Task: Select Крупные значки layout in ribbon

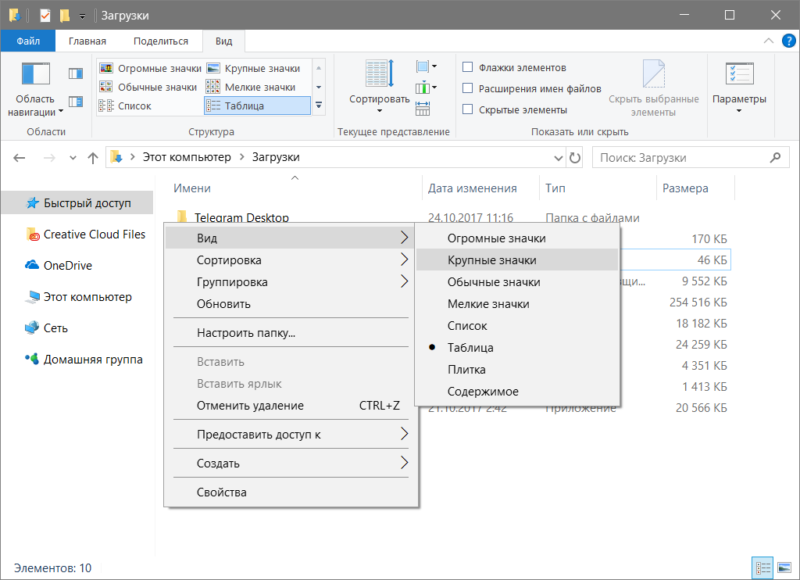Action: click(254, 68)
